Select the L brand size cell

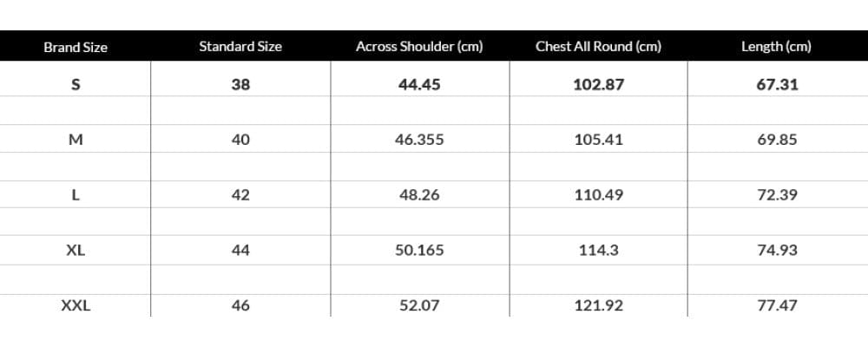click(76, 195)
